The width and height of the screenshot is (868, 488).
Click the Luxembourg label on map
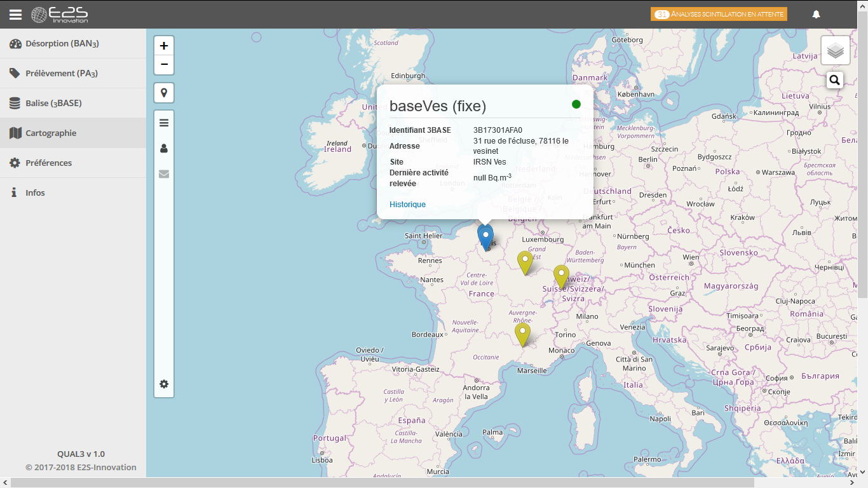coord(543,240)
